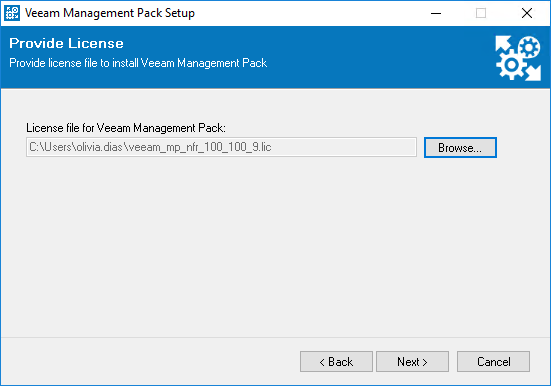This screenshot has width=551, height=386.
Task: Click the "Veeam Management Pack Setup" title text
Action: coord(110,13)
